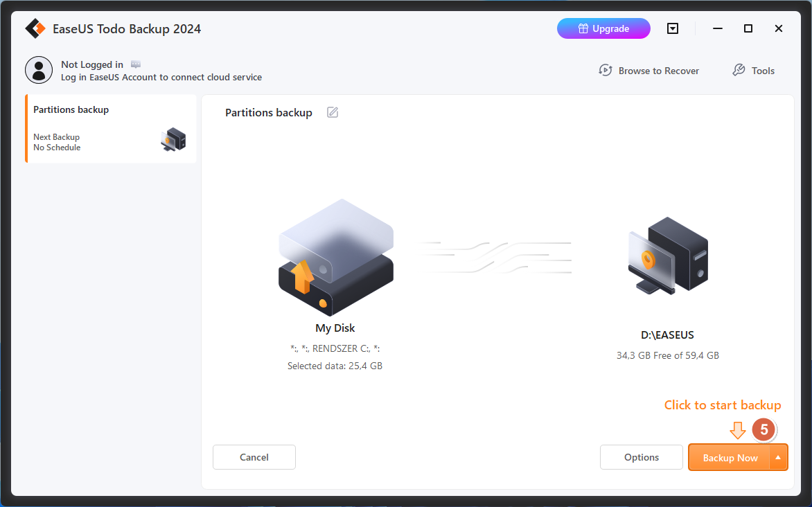
Task: Open backup Options
Action: click(642, 457)
